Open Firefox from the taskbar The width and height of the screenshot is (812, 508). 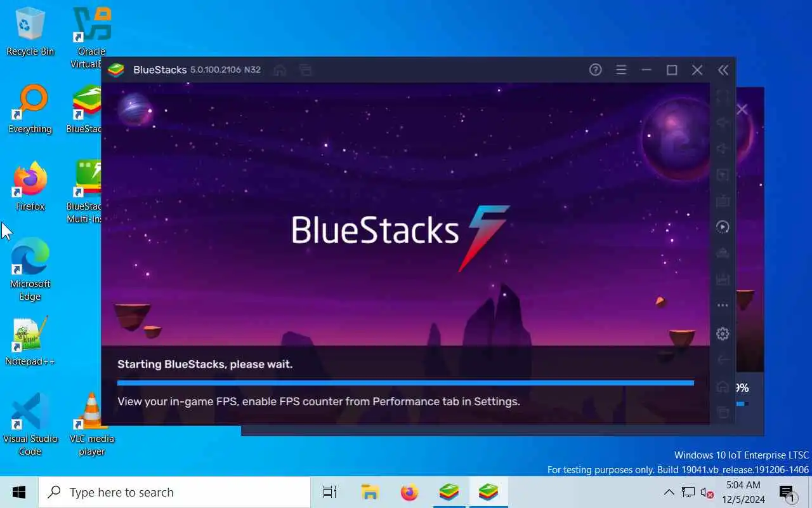(x=409, y=492)
